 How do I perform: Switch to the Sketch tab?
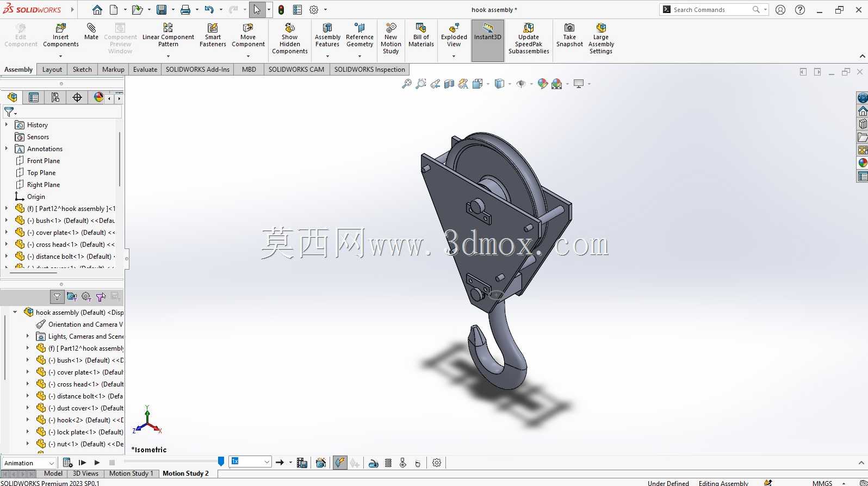point(82,70)
